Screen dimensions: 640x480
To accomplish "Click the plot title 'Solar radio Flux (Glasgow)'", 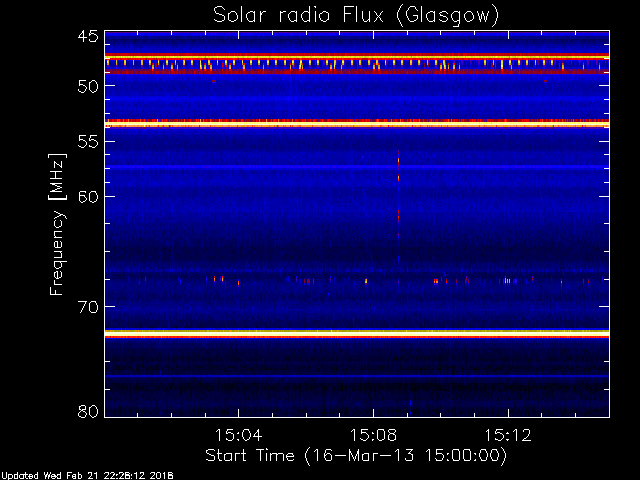I will coord(356,16).
